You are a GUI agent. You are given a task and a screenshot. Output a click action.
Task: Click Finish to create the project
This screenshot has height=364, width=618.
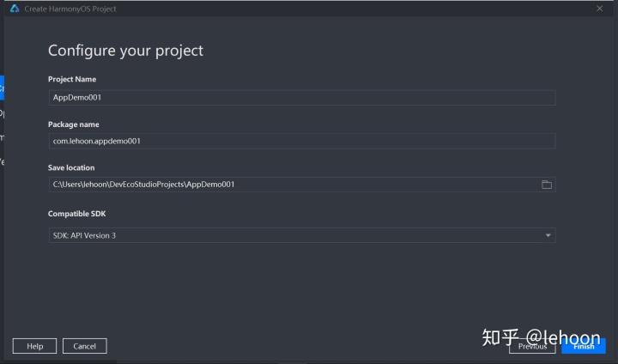click(x=584, y=346)
